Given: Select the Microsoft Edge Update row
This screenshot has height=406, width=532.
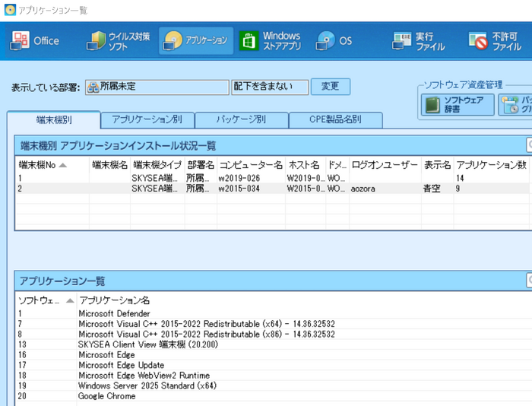Looking at the screenshot, I should [x=274, y=365].
